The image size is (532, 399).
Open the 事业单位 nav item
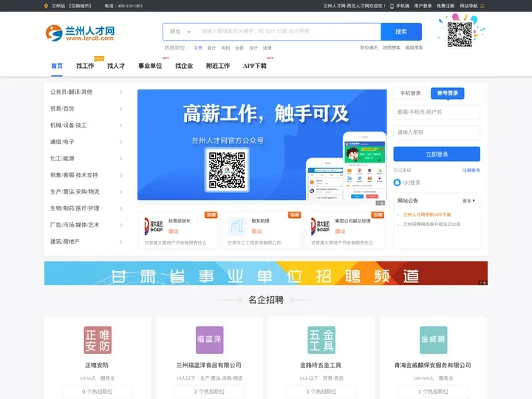tap(150, 66)
